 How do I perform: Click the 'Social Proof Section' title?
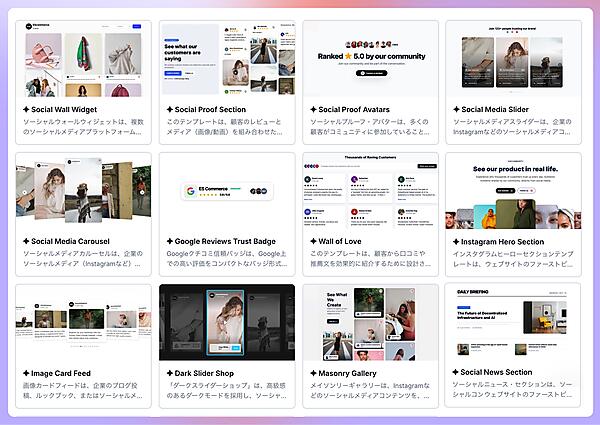pos(210,109)
